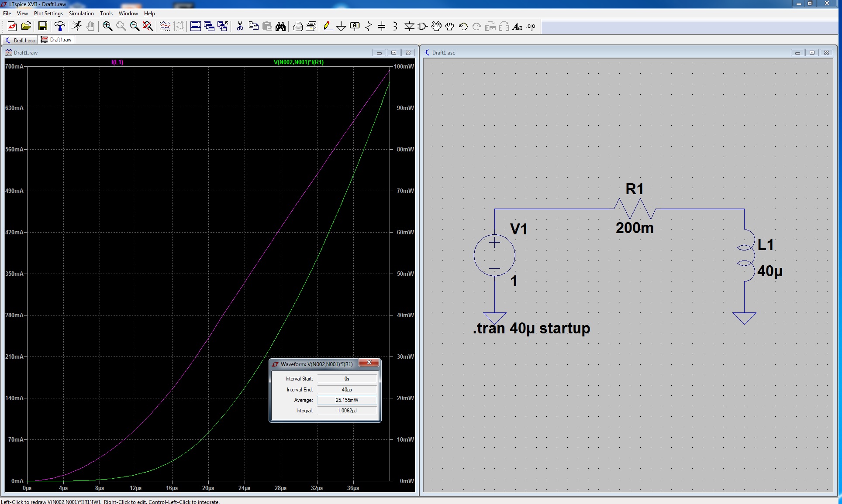Select the Drag closed-hand tool

[450, 27]
